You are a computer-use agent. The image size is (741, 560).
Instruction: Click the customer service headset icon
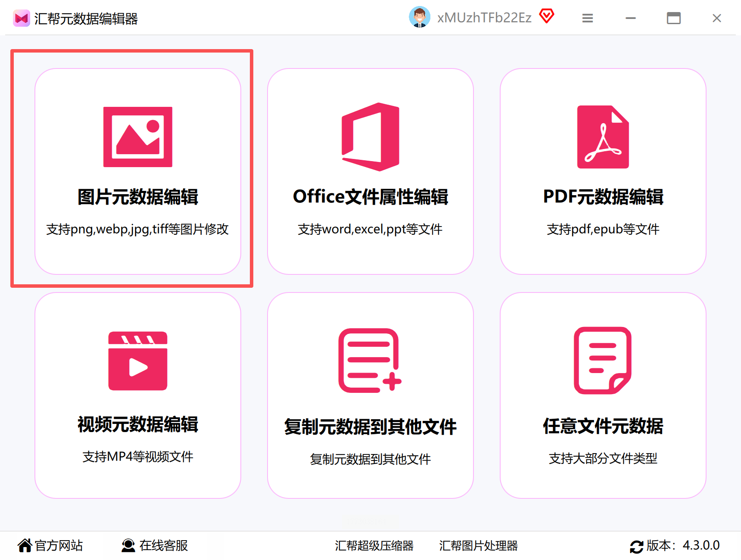pos(128,545)
